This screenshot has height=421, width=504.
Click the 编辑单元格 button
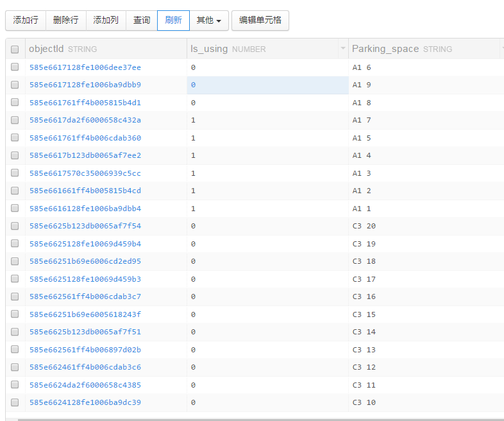pyautogui.click(x=260, y=21)
